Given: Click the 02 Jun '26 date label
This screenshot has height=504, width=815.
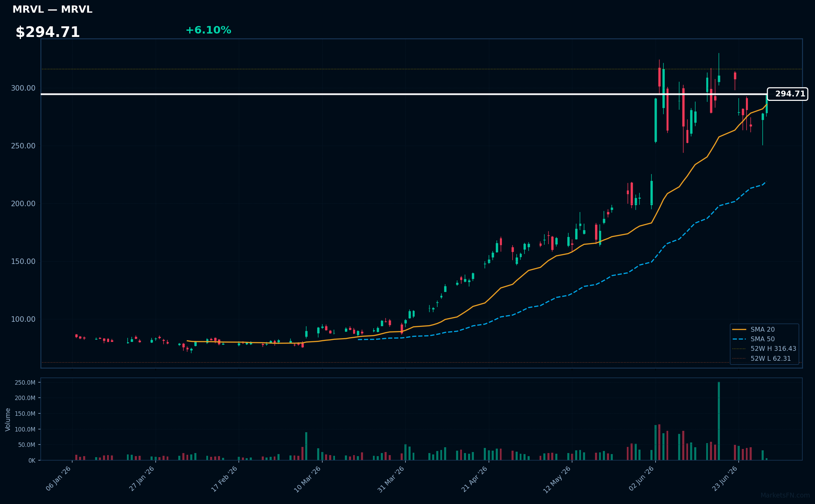Looking at the screenshot, I should click(x=642, y=479).
